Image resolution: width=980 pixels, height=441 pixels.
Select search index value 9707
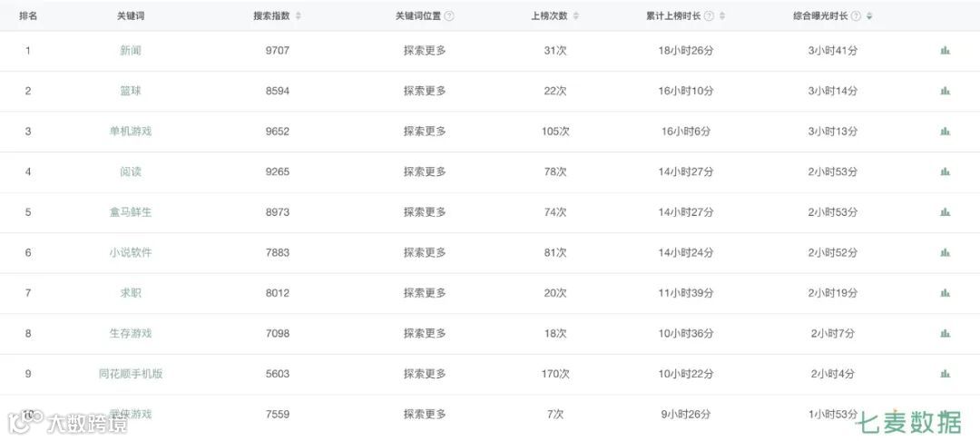278,51
